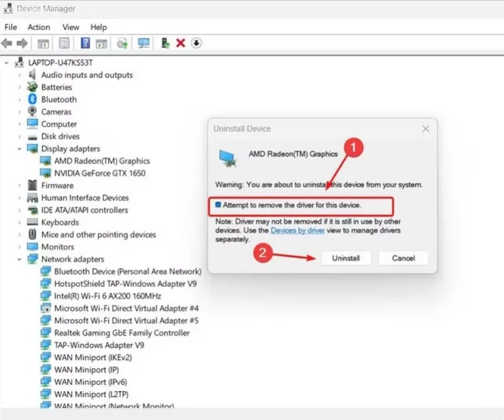
Task: Expand Audio inputs and outputs category
Action: click(20, 75)
